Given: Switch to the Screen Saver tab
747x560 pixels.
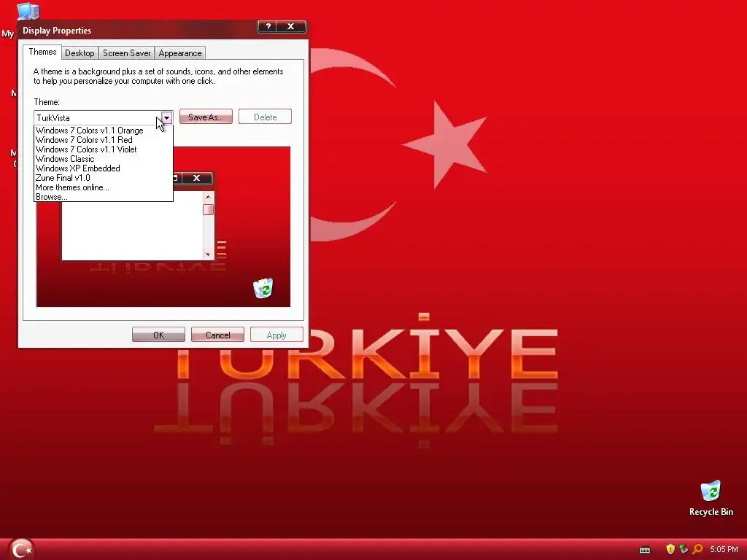Looking at the screenshot, I should point(126,53).
